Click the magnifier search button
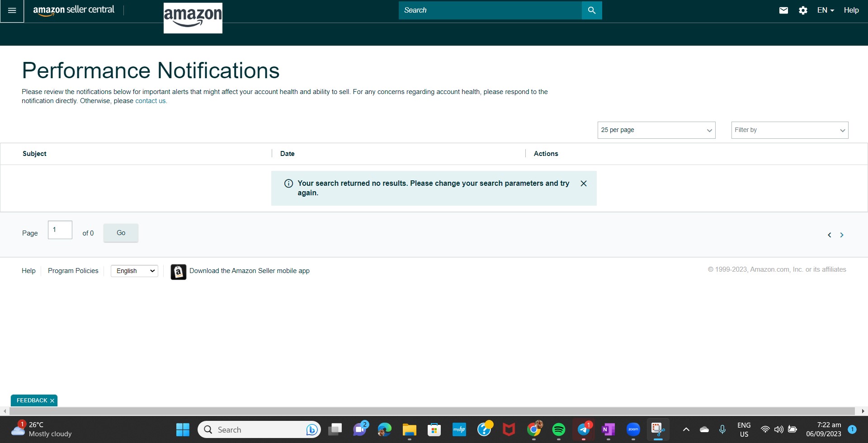Viewport: 868px width, 443px height. [x=592, y=10]
